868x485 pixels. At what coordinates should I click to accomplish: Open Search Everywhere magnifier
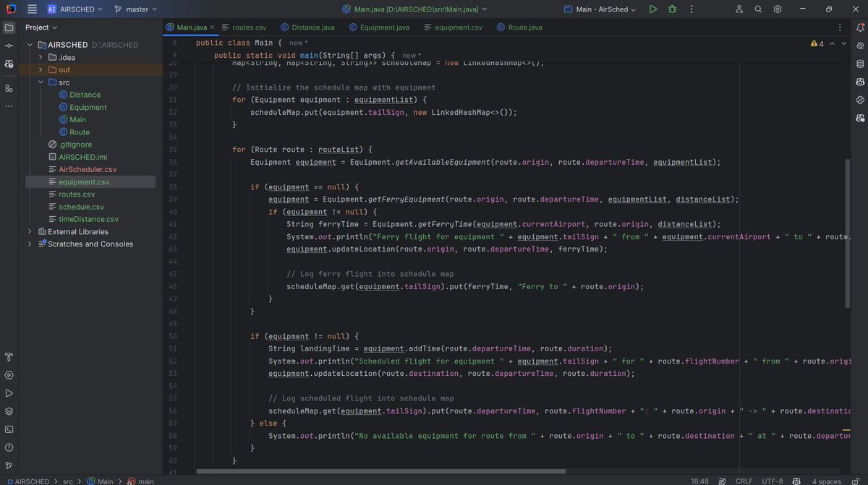[x=758, y=9]
